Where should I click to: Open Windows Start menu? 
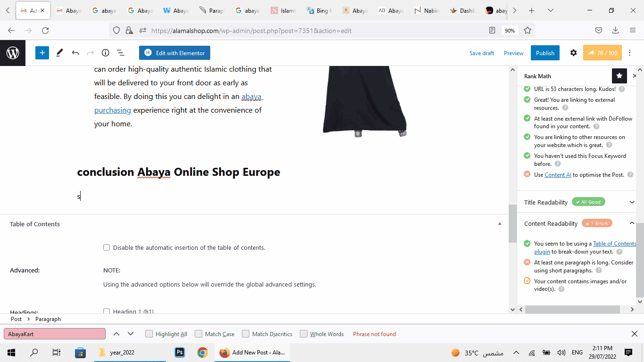[11, 353]
